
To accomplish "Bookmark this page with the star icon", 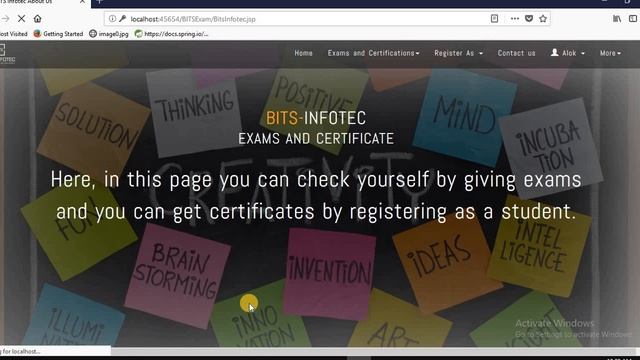I will pyautogui.click(x=543, y=19).
